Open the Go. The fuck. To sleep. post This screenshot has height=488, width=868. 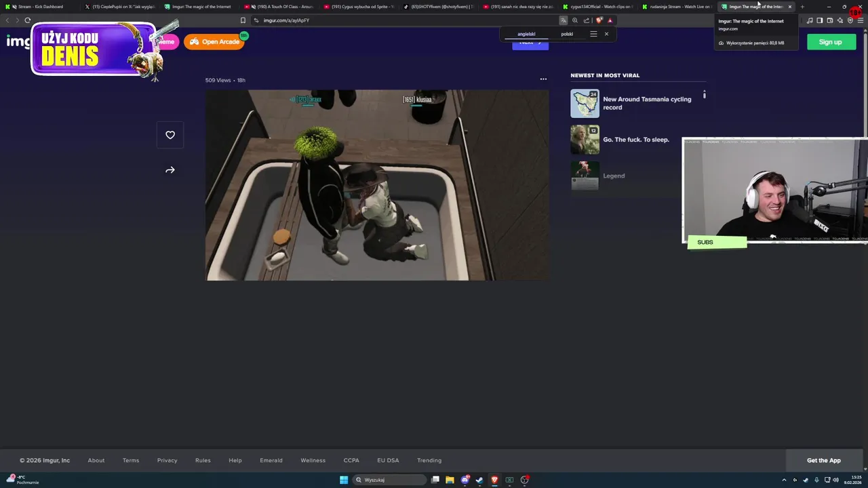[x=636, y=140]
